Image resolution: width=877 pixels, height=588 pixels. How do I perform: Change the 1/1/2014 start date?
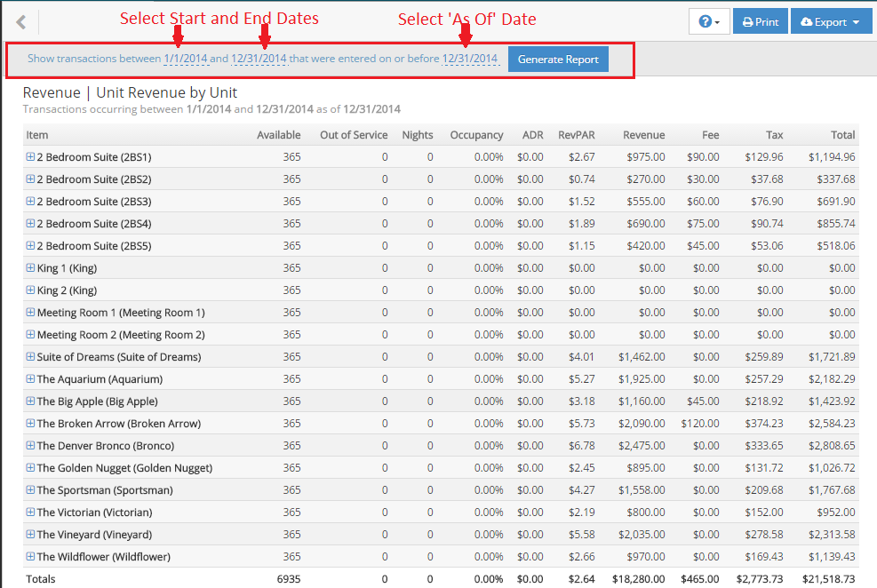click(x=185, y=60)
